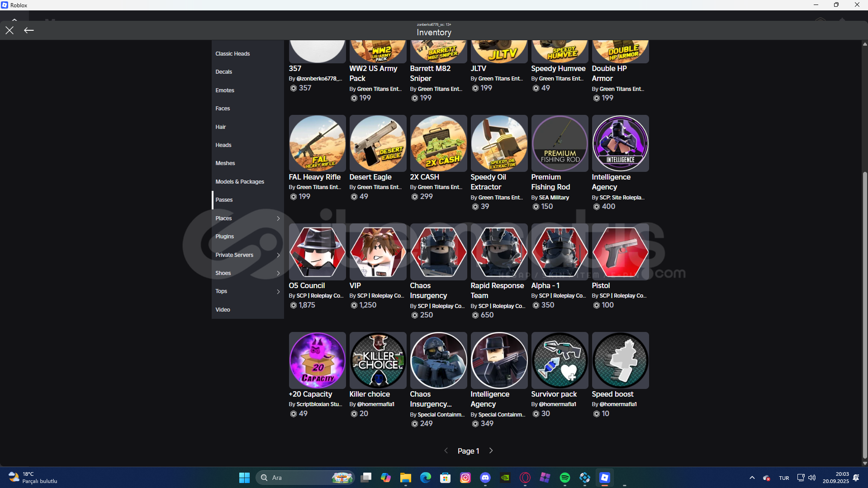Click the taskbar search box Ara
Viewport: 868px width, 488px height.
(305, 478)
